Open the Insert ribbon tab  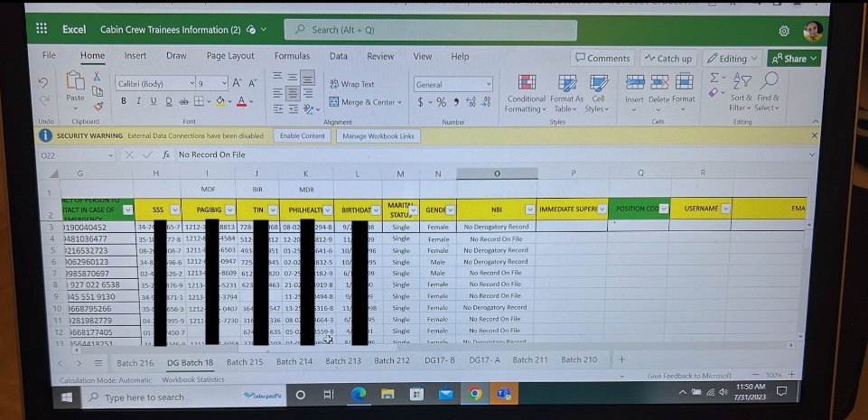click(x=135, y=56)
